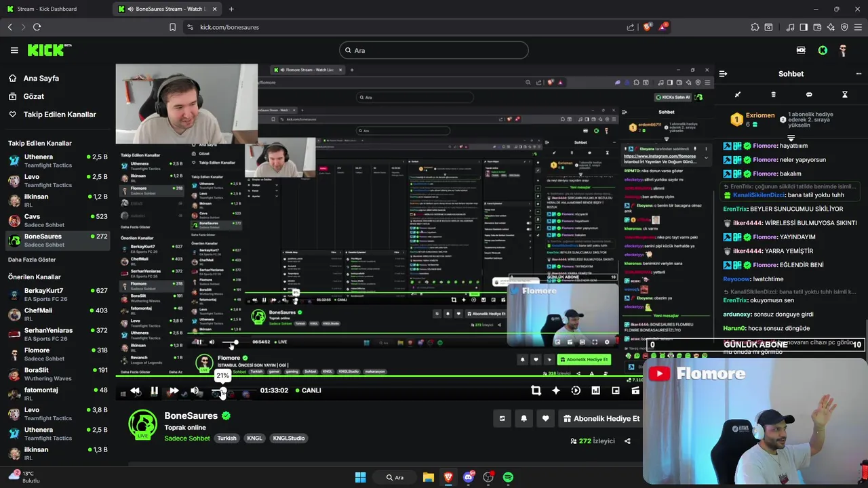Viewport: 868px width, 488px height.
Task: Collapse the Sohbet chat panel
Action: click(x=723, y=74)
